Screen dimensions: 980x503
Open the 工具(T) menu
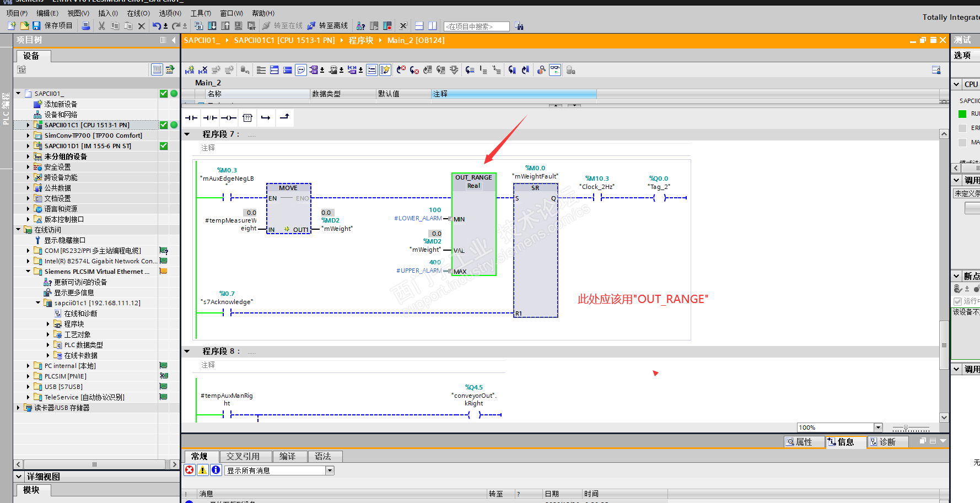tap(201, 13)
